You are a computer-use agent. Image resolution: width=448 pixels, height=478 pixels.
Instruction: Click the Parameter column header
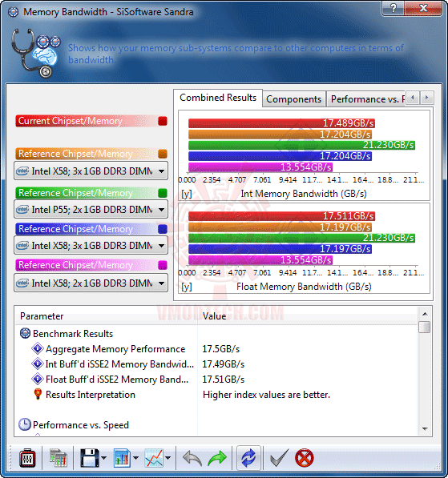click(x=107, y=316)
